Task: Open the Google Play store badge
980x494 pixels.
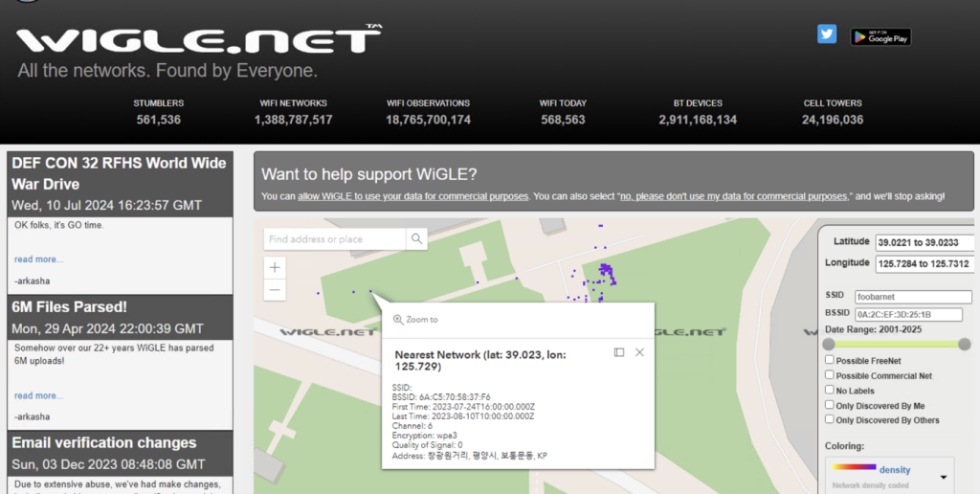Action: (880, 36)
